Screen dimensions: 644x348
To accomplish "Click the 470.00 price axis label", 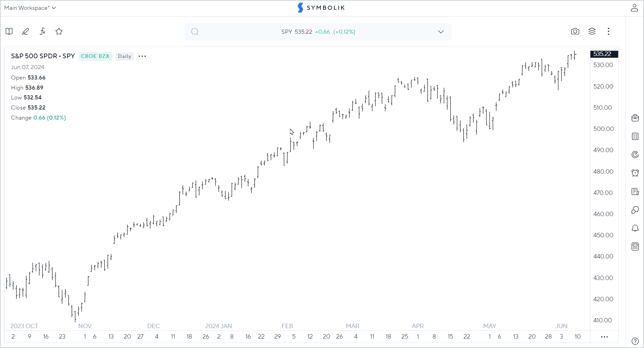I will click(x=604, y=193).
